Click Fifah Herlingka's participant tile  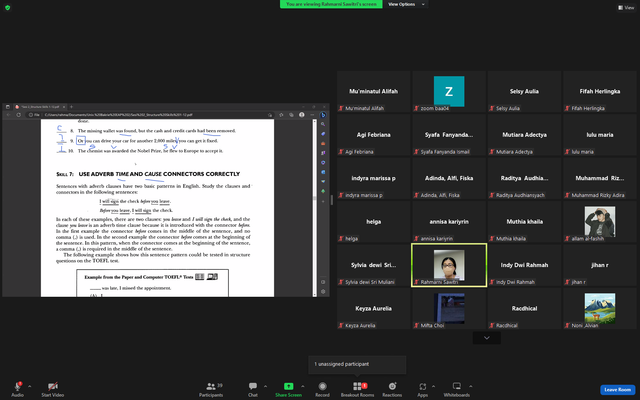(x=600, y=91)
